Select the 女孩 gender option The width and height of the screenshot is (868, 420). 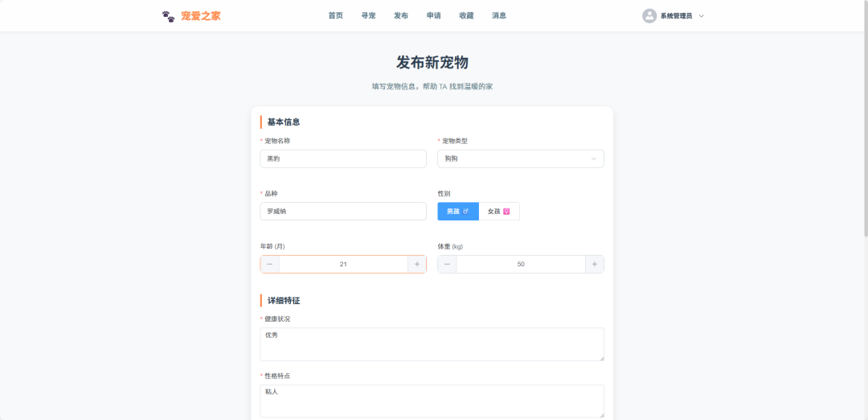click(x=499, y=211)
